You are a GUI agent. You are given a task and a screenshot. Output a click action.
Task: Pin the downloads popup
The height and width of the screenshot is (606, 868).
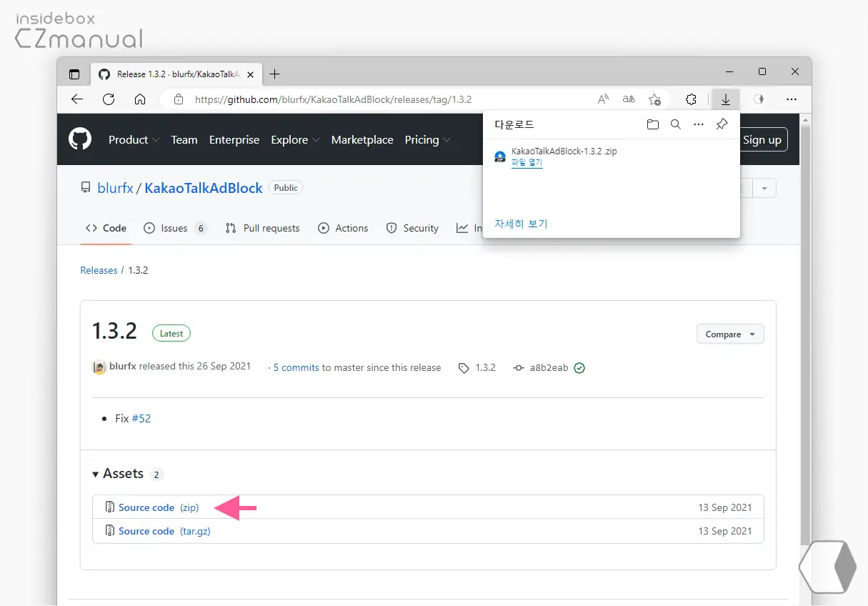point(722,124)
